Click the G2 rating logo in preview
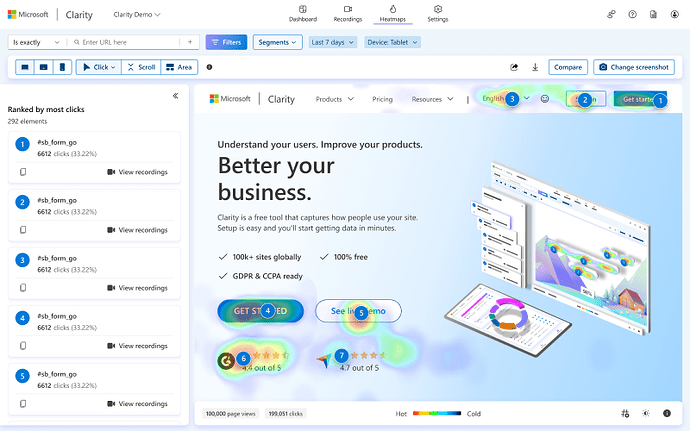Viewport: 690px width, 431px height. 226,361
